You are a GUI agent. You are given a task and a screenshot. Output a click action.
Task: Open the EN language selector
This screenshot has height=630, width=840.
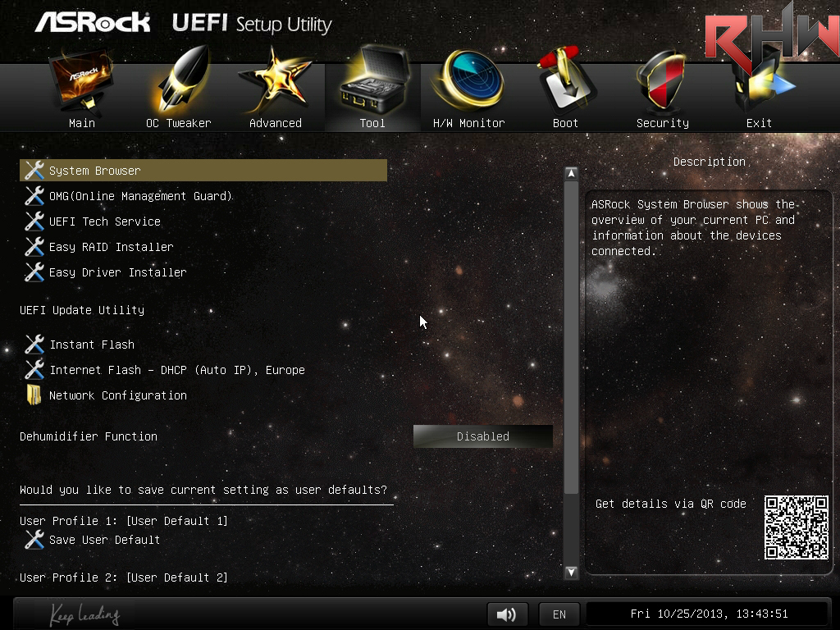click(x=559, y=614)
